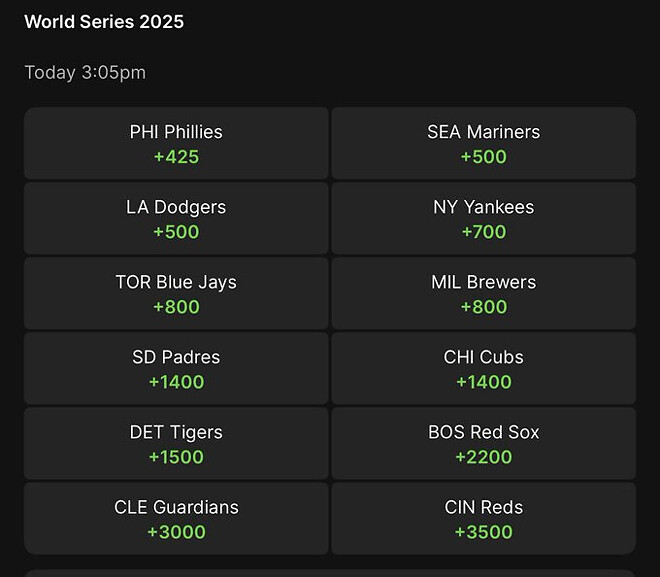Tap the +3500 odds price
Viewport: 660px width, 577px height.
[x=483, y=532]
